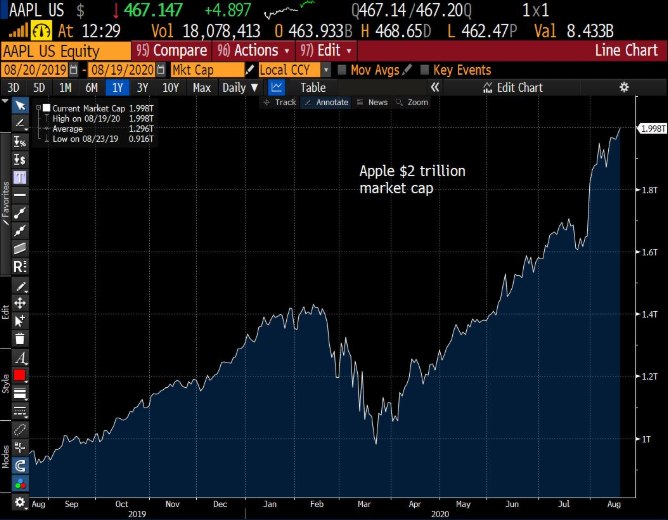Image resolution: width=668 pixels, height=520 pixels.
Task: Select the 6M range tab
Action: coord(91,88)
